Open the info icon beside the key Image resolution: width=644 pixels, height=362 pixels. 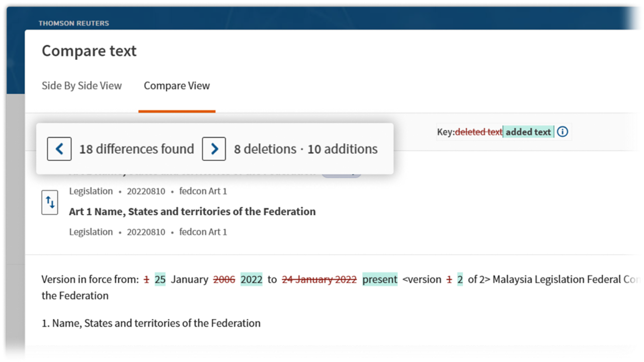pyautogui.click(x=563, y=132)
